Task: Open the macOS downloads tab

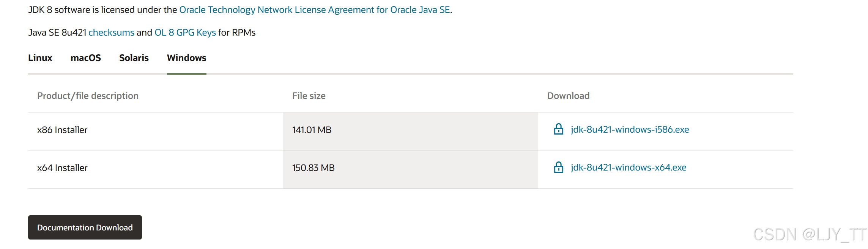Action: 86,58
